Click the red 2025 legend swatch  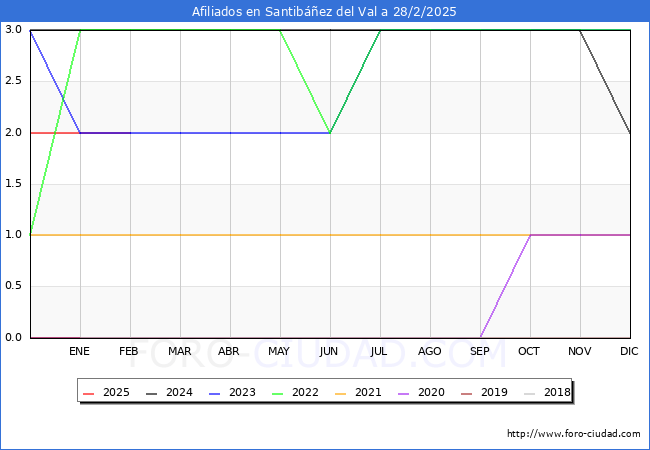click(89, 393)
